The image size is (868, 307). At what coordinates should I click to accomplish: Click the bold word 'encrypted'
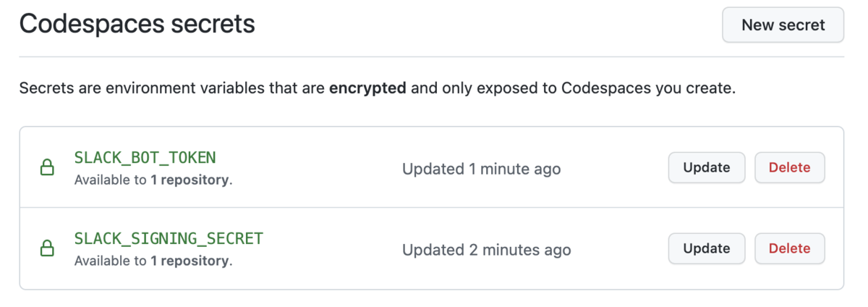coord(367,90)
